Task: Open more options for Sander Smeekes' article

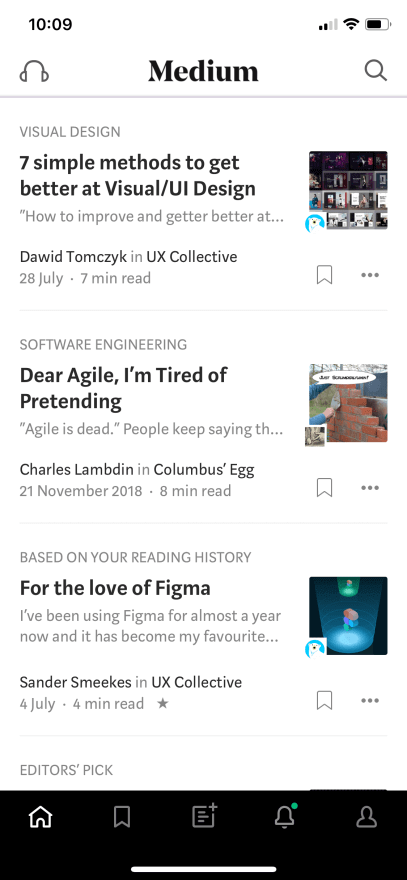Action: coord(370,700)
